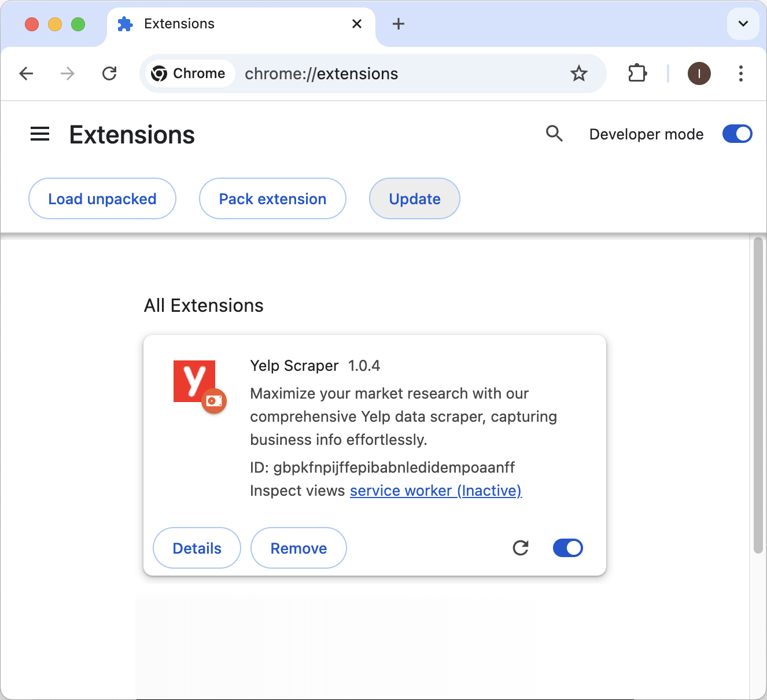Click the Yelp Scraper name text

[x=294, y=366]
